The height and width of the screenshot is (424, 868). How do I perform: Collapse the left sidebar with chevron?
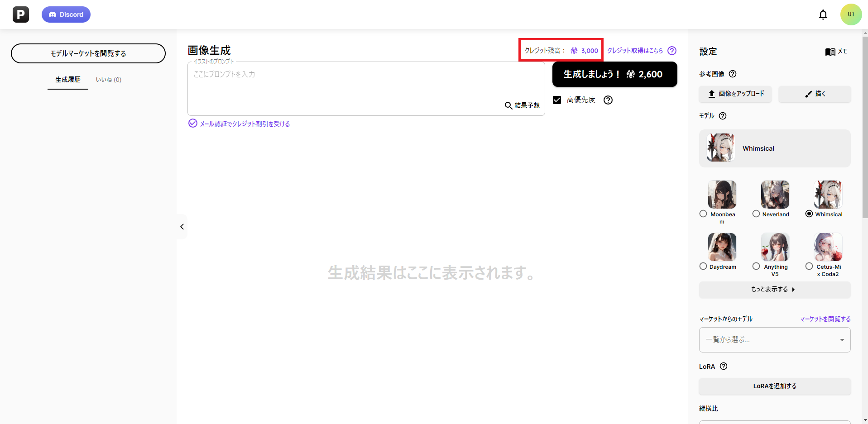[x=182, y=227]
